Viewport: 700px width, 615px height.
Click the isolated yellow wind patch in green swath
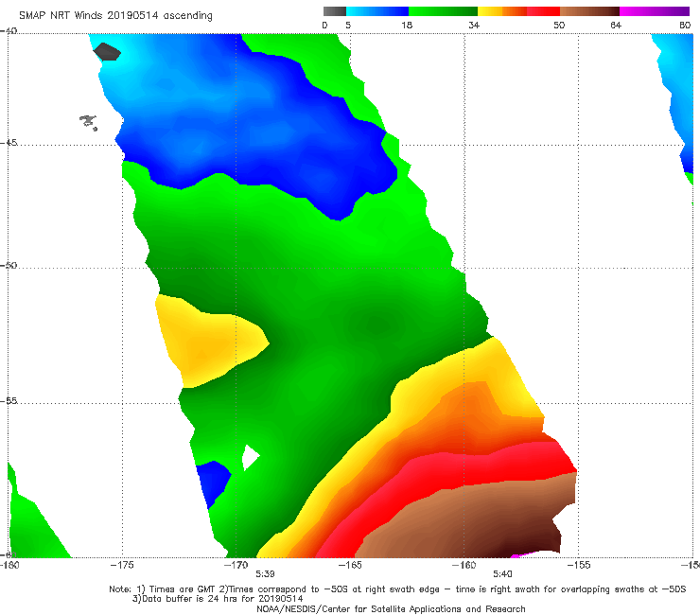click(x=210, y=342)
